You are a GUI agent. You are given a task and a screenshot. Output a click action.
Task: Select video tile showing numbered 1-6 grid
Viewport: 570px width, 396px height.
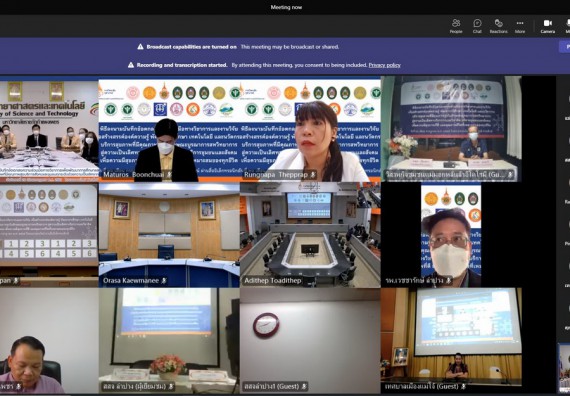[49, 235]
